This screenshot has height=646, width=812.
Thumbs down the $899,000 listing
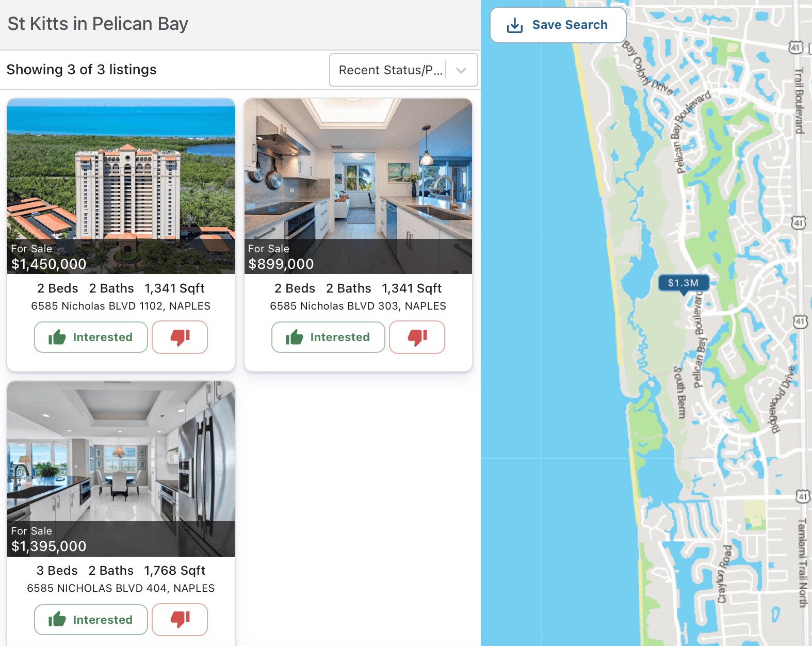pos(417,337)
